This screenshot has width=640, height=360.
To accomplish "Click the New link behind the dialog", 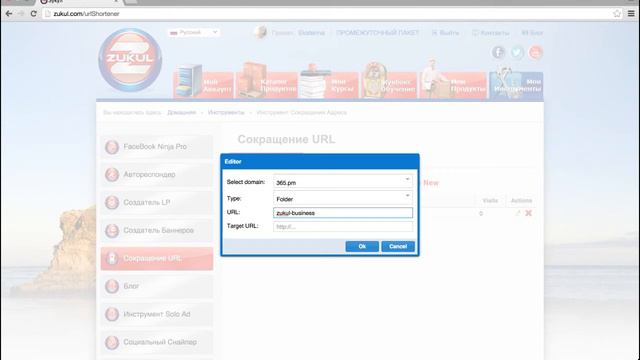I will tap(431, 183).
